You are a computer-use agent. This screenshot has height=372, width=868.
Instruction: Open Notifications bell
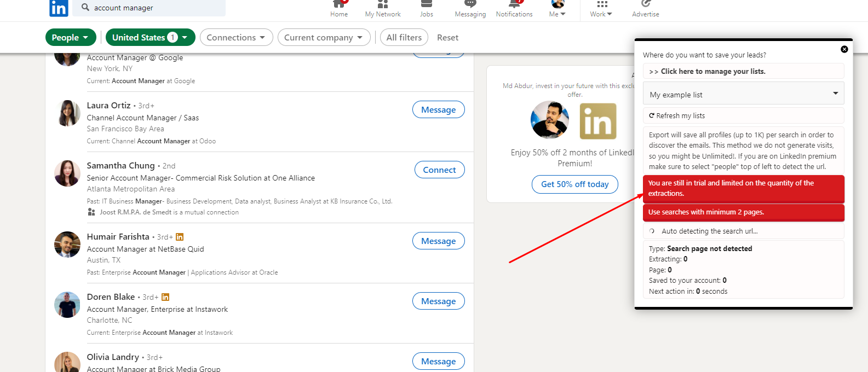(514, 9)
